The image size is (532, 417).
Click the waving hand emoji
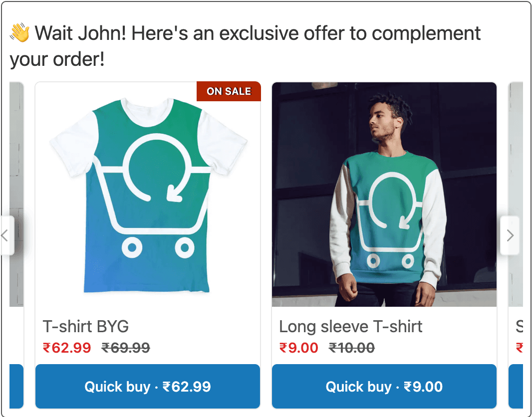click(20, 34)
